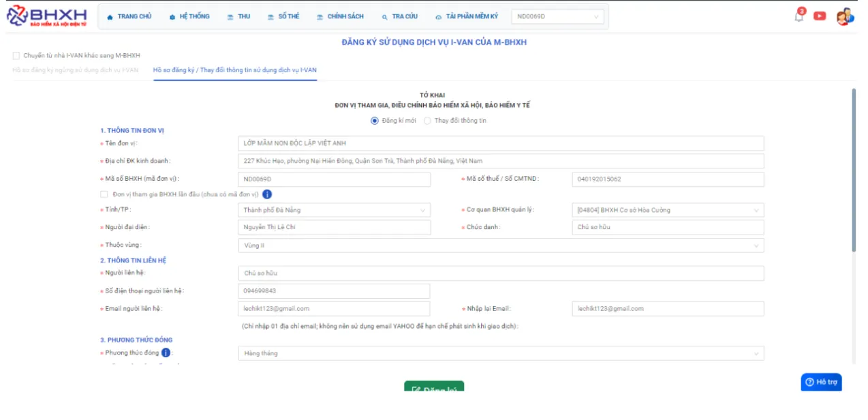Click Mã số thuế / Số CMTND field

point(668,179)
